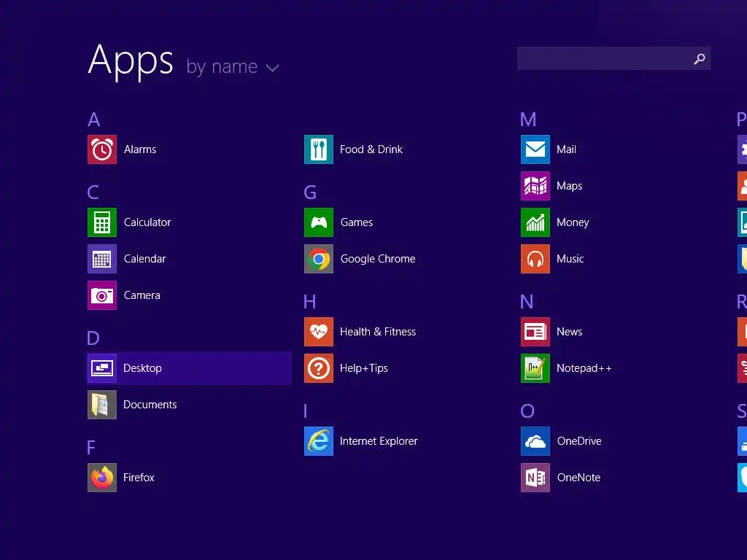Click the letter H group header
This screenshot has height=560, width=747.
(x=310, y=302)
